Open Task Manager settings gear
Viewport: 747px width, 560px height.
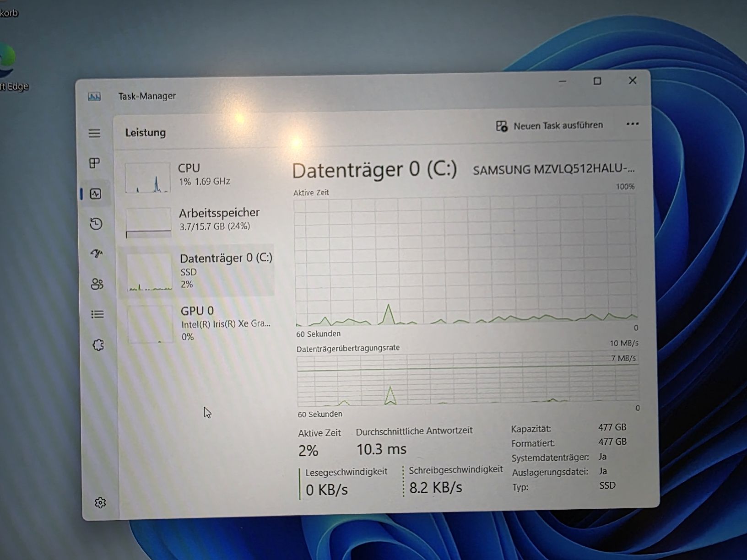click(100, 503)
